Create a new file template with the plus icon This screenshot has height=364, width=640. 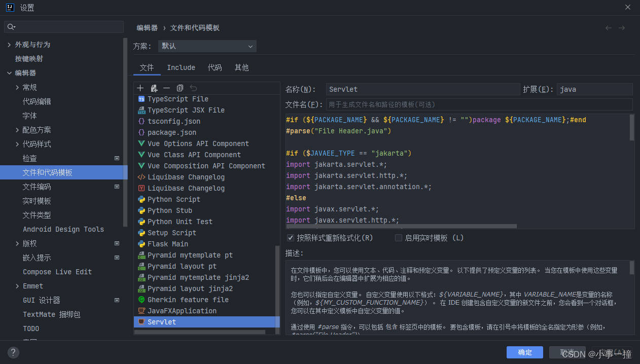coord(140,88)
